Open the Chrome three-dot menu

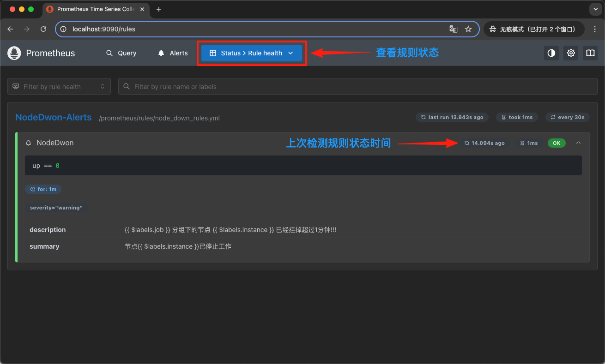pyautogui.click(x=595, y=29)
